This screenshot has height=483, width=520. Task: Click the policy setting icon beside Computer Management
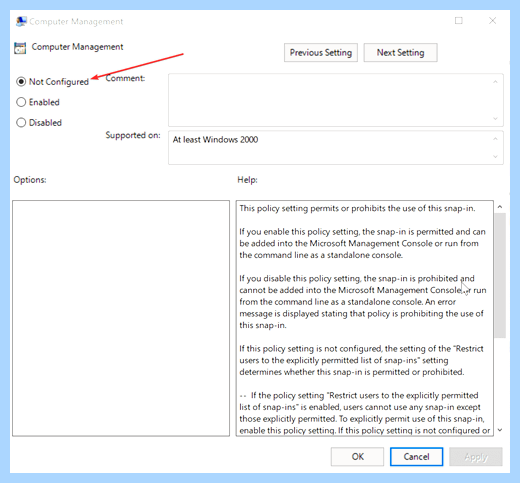tap(20, 48)
